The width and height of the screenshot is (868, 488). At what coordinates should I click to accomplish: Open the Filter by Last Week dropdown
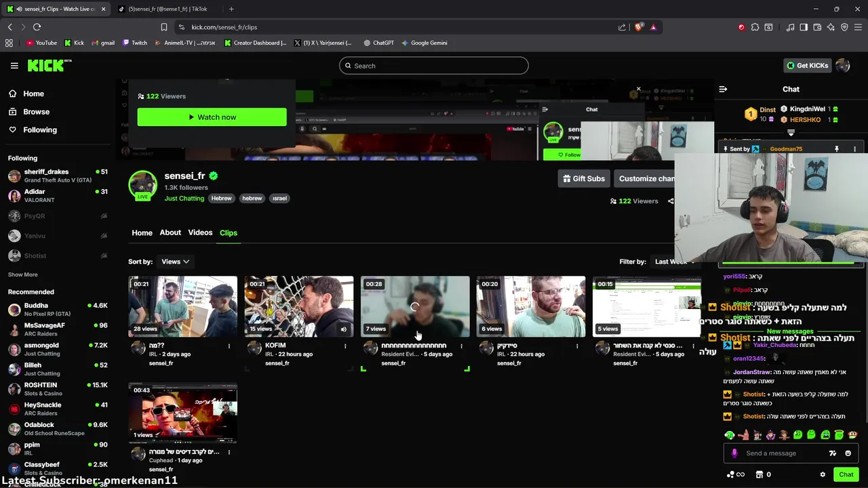[675, 262]
